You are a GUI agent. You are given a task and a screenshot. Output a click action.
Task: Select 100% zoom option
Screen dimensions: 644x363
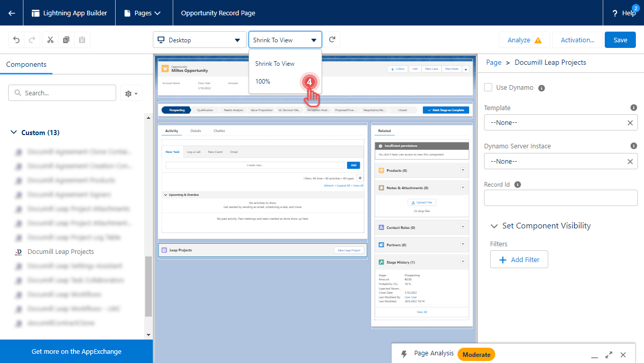tap(263, 82)
